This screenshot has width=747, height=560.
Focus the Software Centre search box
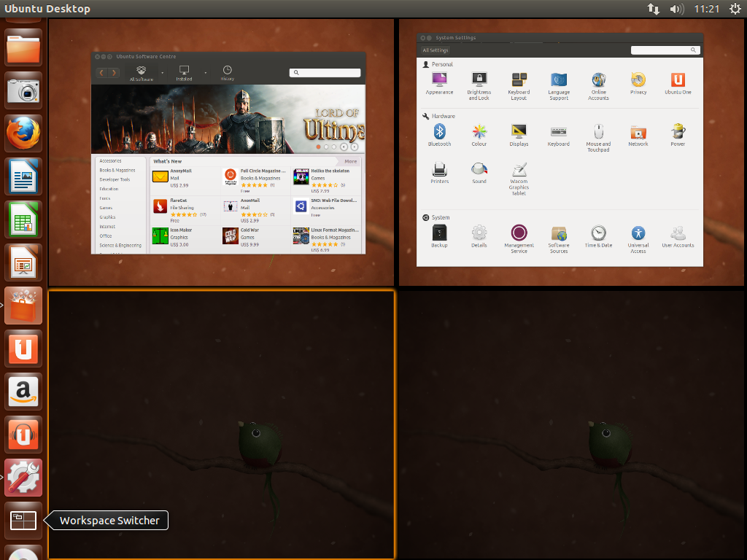click(325, 72)
